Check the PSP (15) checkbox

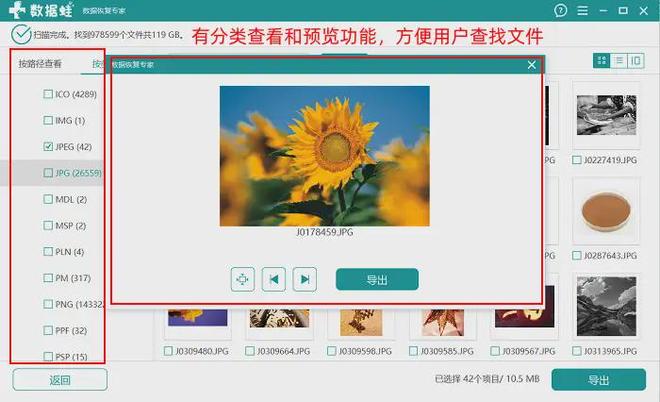(x=48, y=357)
